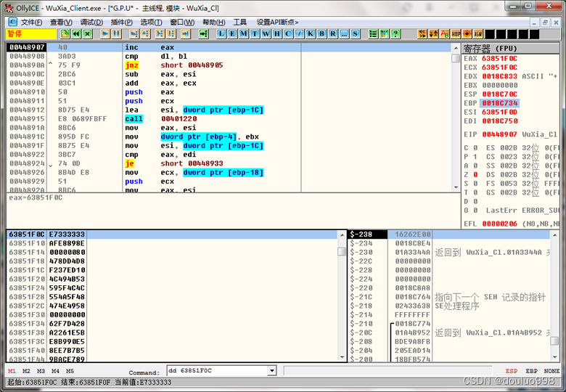Click disassembly pane scroll up arrow
The image size is (566, 392).
(x=456, y=48)
